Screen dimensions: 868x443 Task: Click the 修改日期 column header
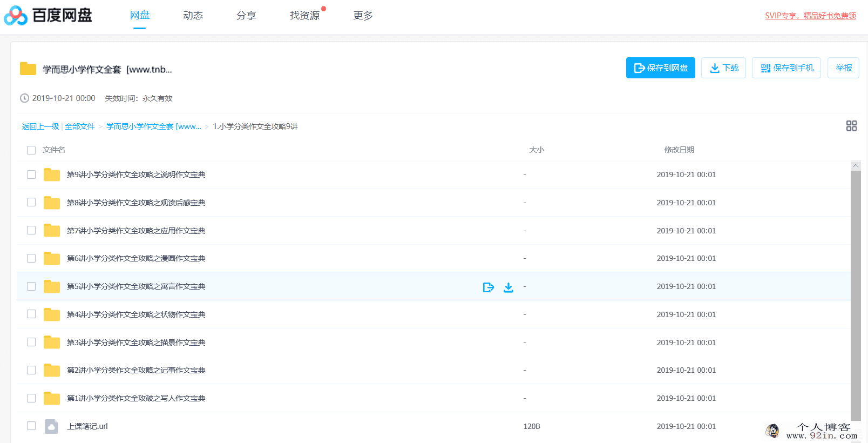[x=679, y=150]
